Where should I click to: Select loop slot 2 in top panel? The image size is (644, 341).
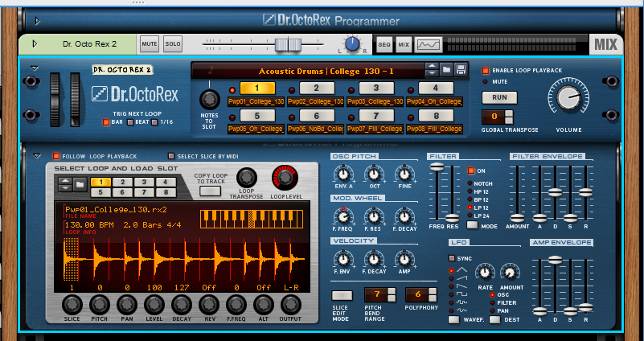(x=317, y=88)
